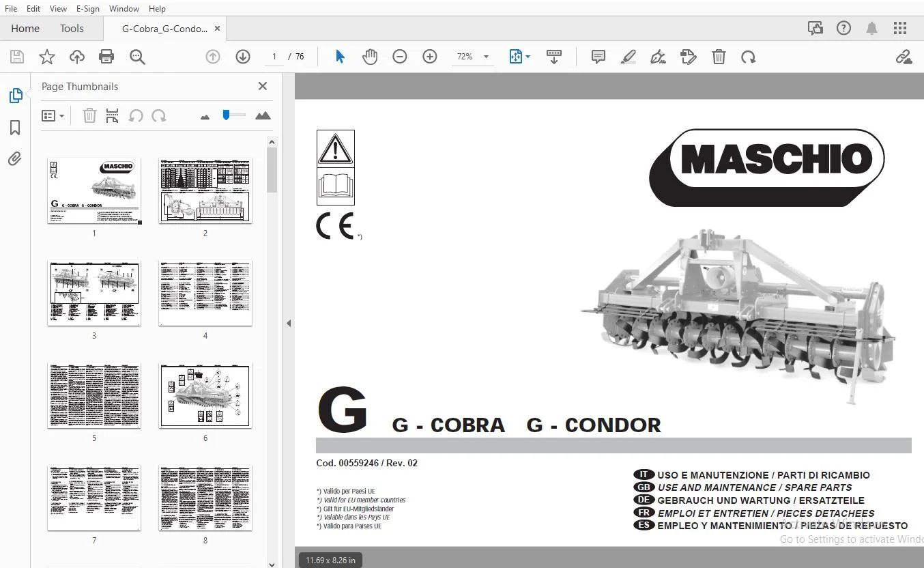Open the Bookmarks panel in the left sidebar
924x568 pixels.
pos(15,128)
